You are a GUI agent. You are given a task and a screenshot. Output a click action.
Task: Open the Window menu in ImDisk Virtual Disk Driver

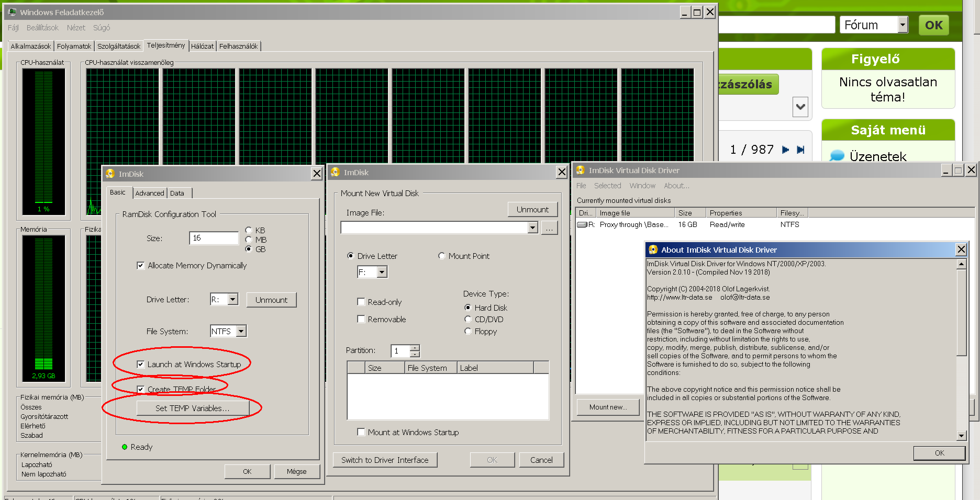[x=642, y=186]
